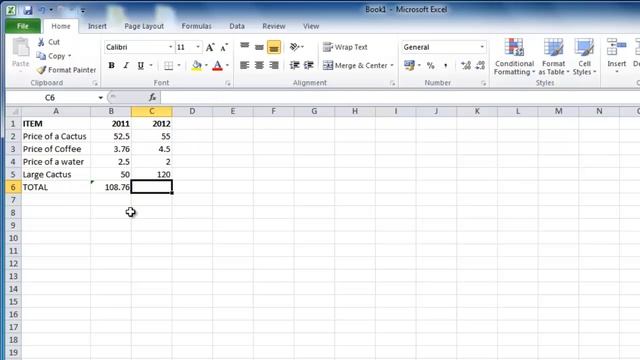The width and height of the screenshot is (640, 360).
Task: Select the cell containing 120
Action: [x=152, y=175]
